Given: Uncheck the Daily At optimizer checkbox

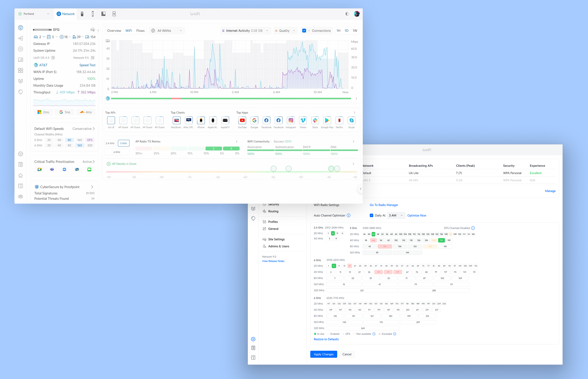Looking at the screenshot, I should coord(371,215).
